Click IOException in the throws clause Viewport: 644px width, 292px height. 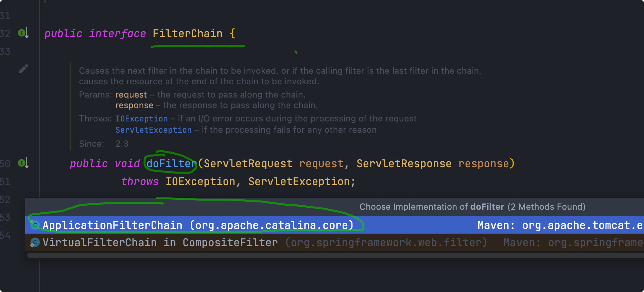click(200, 182)
